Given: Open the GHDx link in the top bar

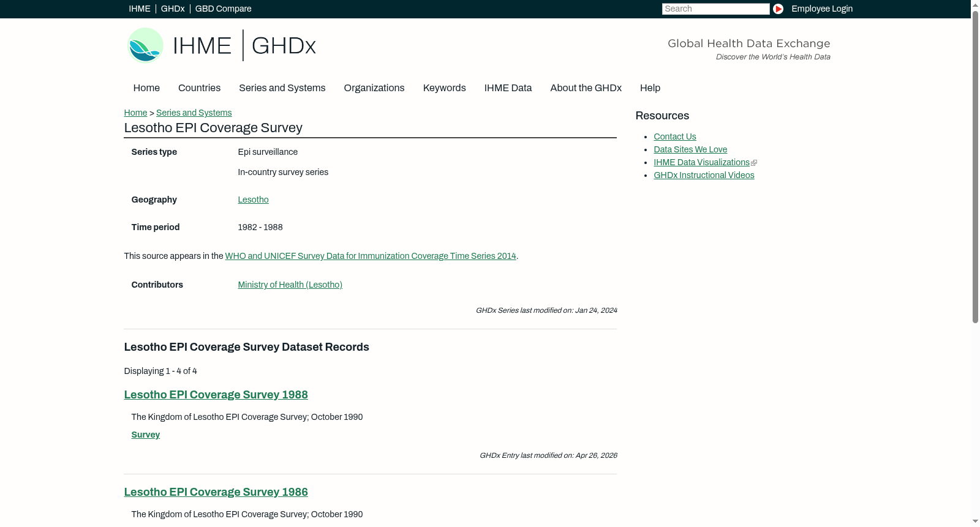Looking at the screenshot, I should tap(173, 9).
